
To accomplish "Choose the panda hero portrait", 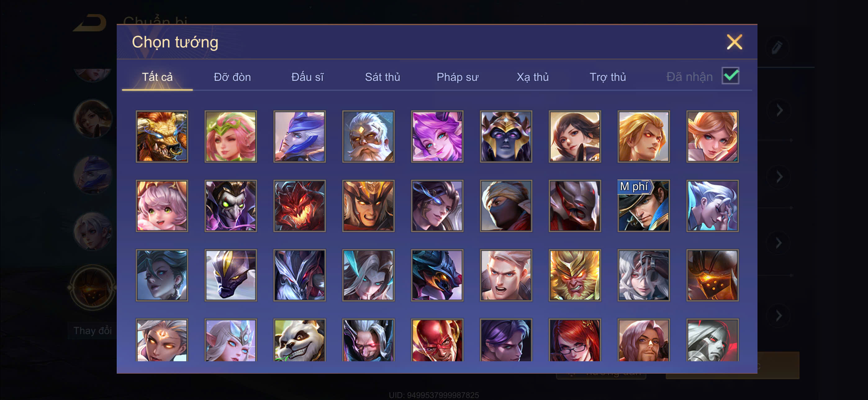I will (299, 340).
